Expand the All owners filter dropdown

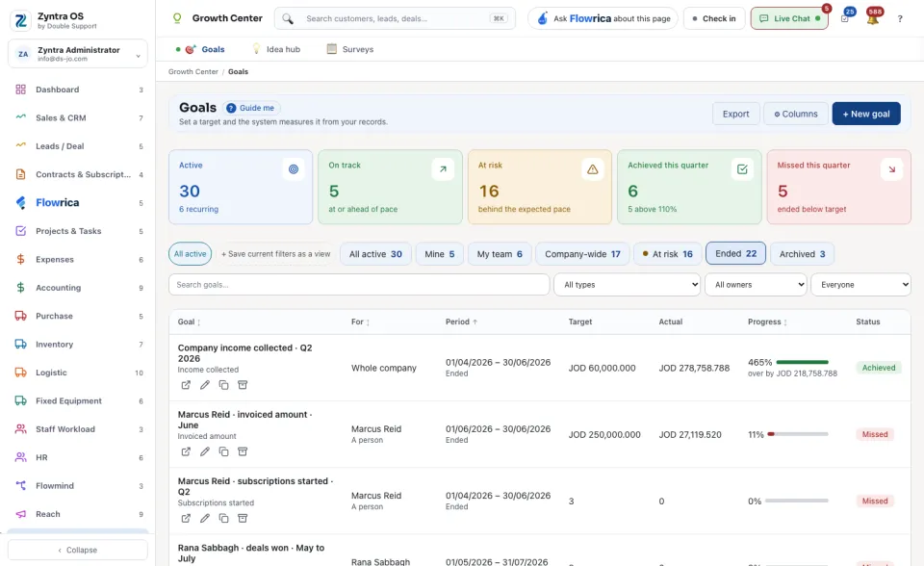click(756, 285)
